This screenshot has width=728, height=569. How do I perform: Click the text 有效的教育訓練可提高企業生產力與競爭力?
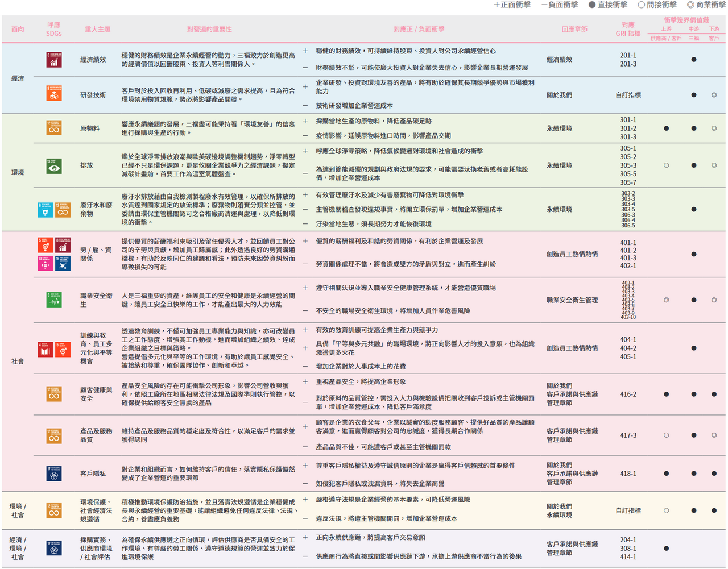coord(377,330)
